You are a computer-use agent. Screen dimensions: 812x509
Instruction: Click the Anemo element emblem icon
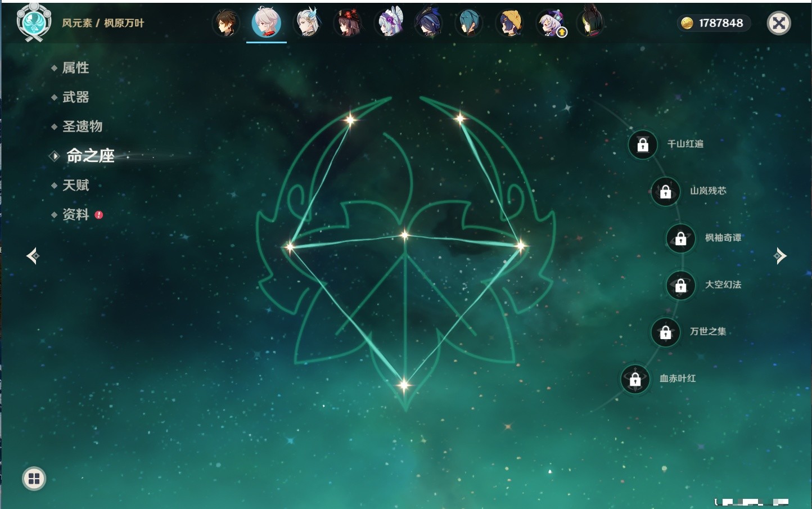pyautogui.click(x=34, y=22)
